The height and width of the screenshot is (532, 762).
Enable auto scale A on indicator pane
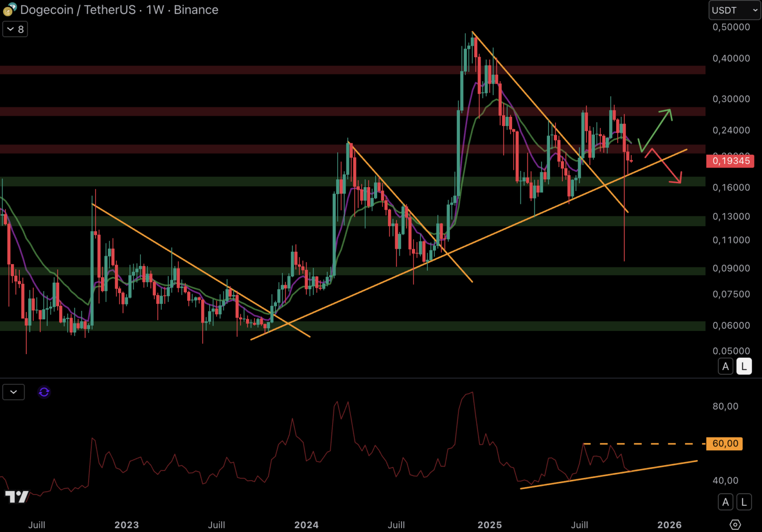(x=726, y=502)
